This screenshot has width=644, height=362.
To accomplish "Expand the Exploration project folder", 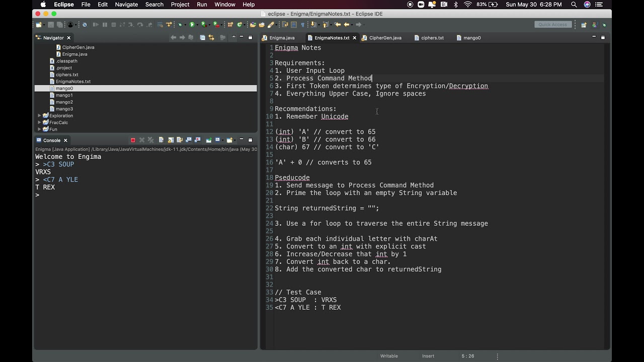I will point(39,116).
